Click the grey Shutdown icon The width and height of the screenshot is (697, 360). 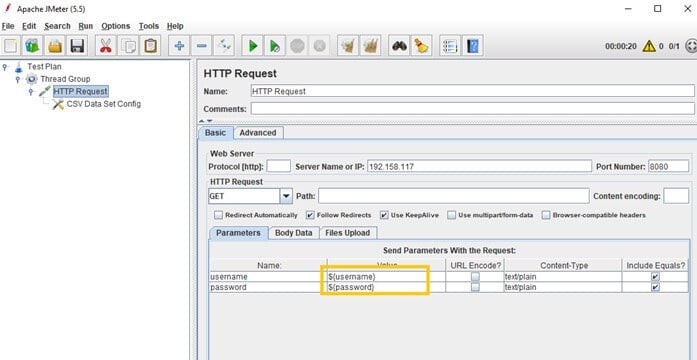click(x=319, y=46)
